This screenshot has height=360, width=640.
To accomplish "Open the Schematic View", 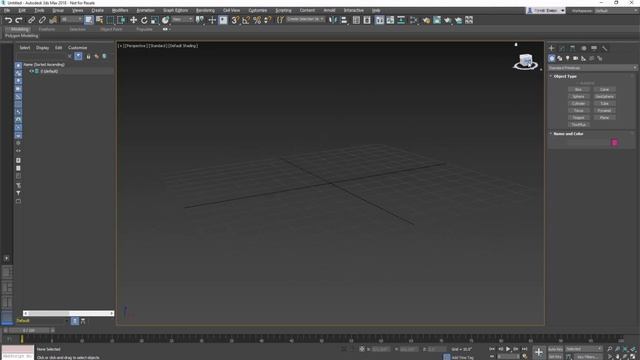I will tap(401, 20).
